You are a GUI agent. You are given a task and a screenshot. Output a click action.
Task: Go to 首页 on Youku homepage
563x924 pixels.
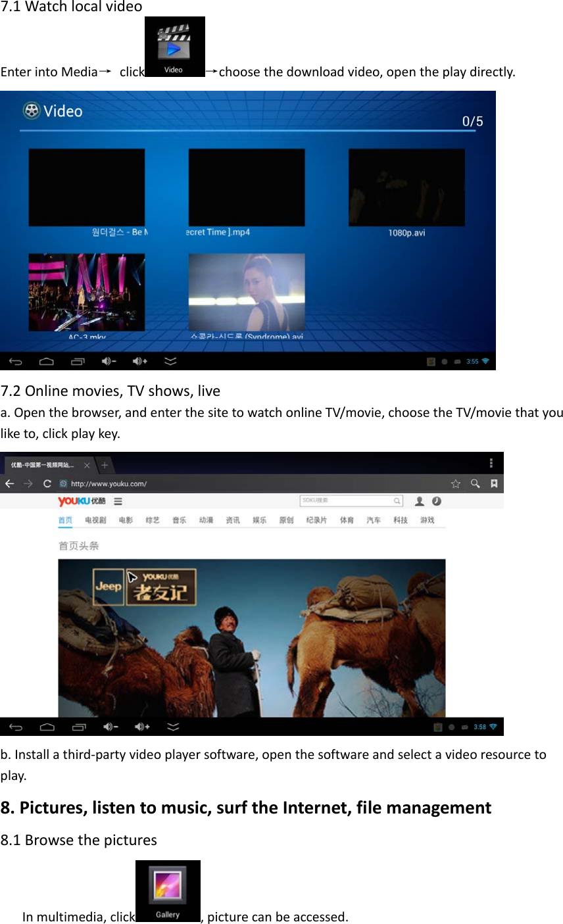point(65,519)
